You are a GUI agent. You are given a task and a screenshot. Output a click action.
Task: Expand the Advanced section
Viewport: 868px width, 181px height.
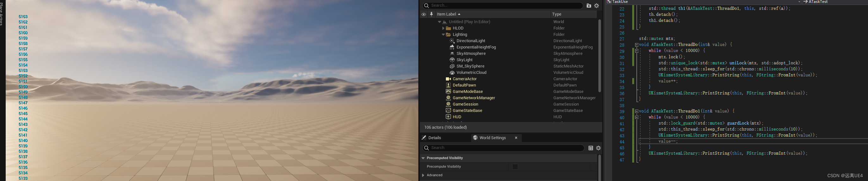coord(423,175)
